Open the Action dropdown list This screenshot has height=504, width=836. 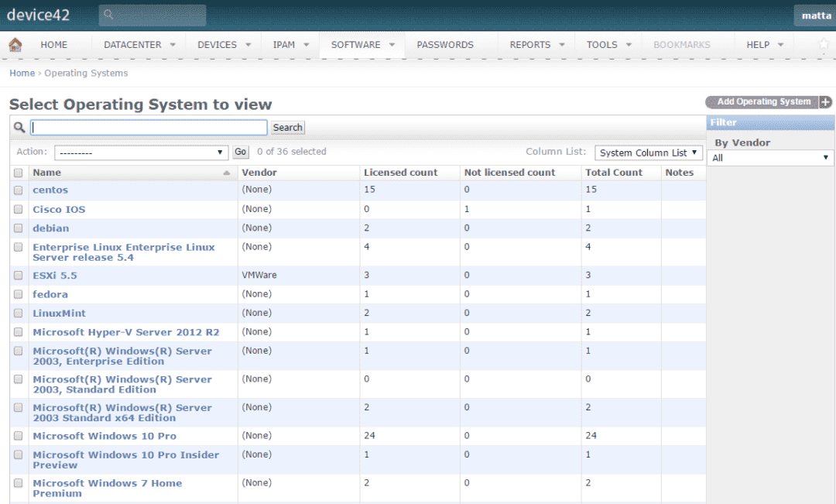140,153
